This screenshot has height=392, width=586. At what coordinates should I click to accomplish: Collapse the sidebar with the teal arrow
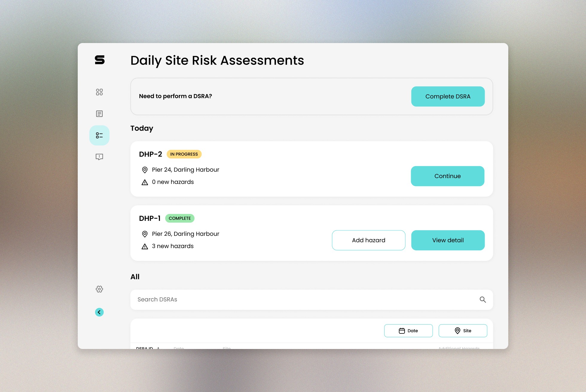[x=99, y=312]
